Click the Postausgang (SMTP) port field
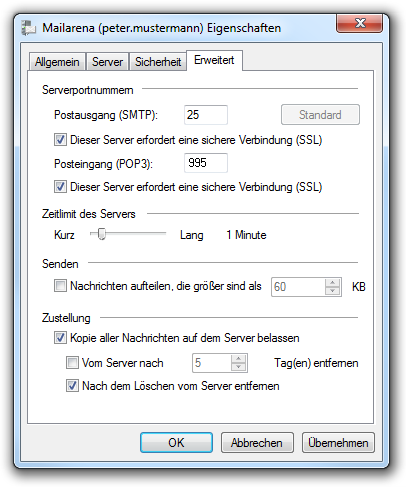Image resolution: width=406 pixels, height=487 pixels. coord(206,115)
